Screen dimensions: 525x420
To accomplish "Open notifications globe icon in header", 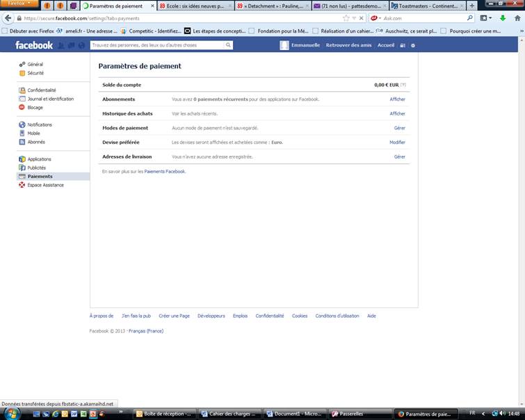I will pos(81,45).
